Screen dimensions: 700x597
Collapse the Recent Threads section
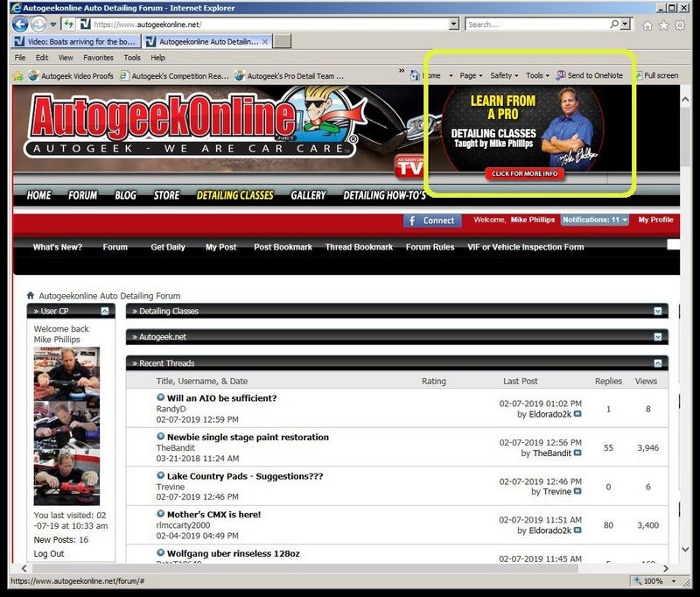[658, 363]
